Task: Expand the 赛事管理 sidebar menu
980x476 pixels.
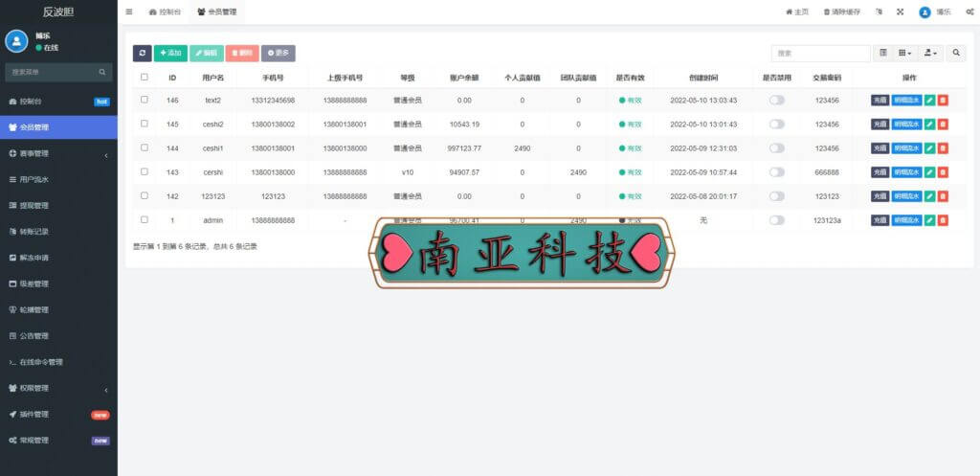Action: coord(58,153)
